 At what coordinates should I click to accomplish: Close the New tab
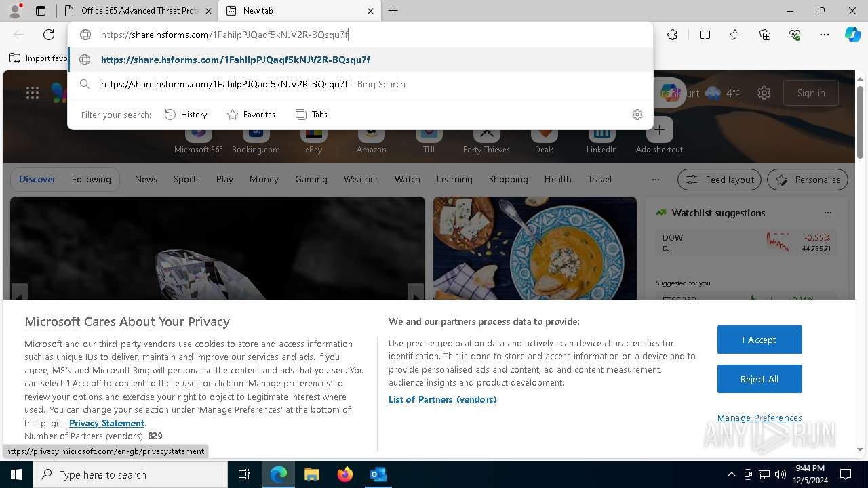coord(370,11)
